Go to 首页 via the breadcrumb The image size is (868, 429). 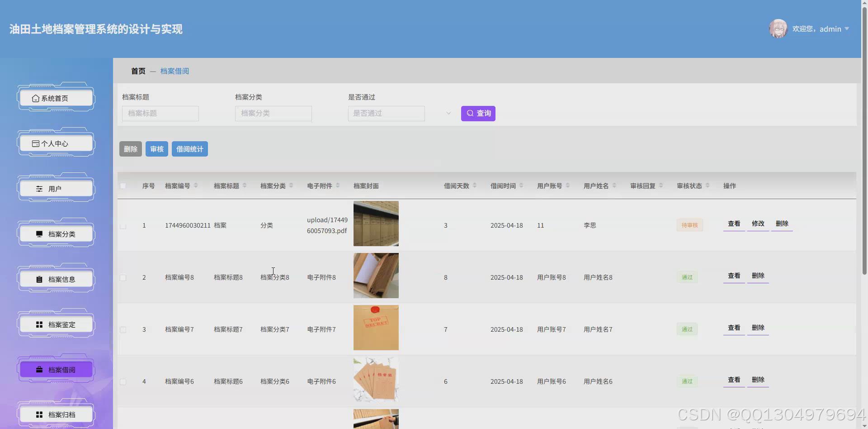[138, 71]
